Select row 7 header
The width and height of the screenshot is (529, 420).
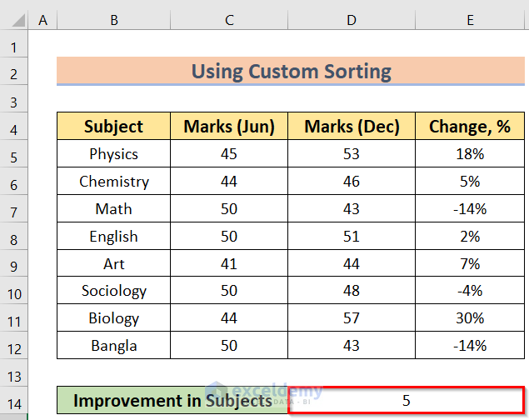[14, 209]
